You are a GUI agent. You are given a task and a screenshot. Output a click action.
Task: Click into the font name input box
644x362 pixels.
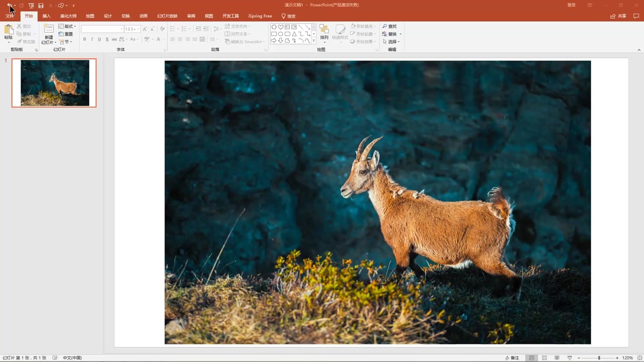pyautogui.click(x=102, y=29)
